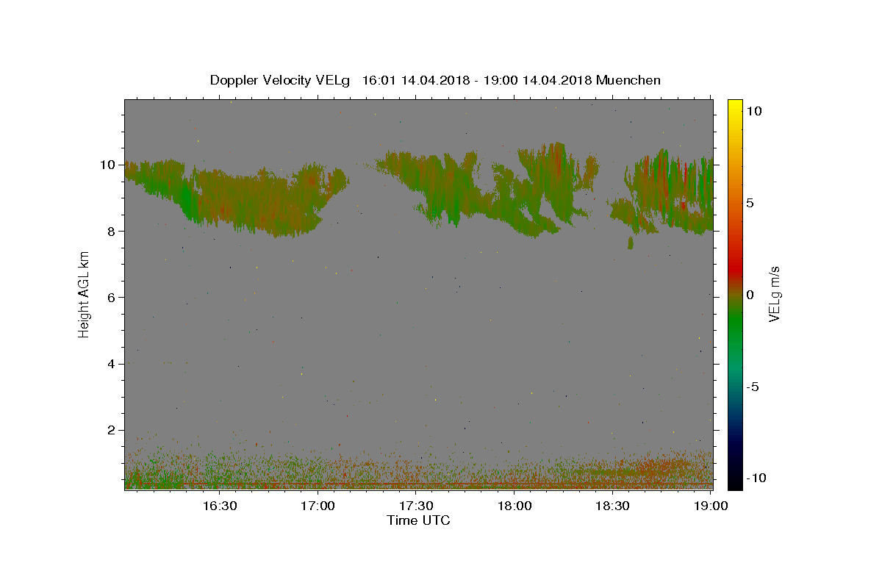
Task: Click the yellow top of the colorbar
Action: click(x=734, y=104)
